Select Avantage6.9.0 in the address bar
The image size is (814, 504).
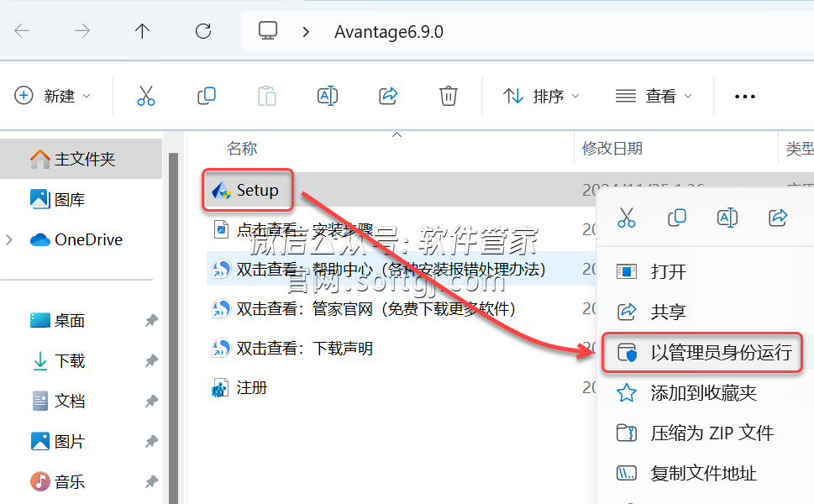(x=389, y=32)
